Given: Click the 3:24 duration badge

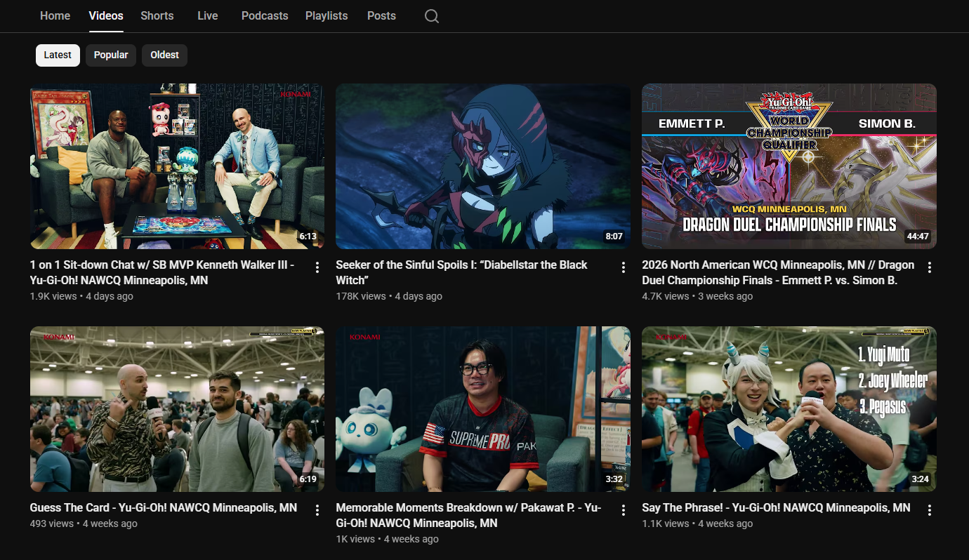Looking at the screenshot, I should coord(920,479).
